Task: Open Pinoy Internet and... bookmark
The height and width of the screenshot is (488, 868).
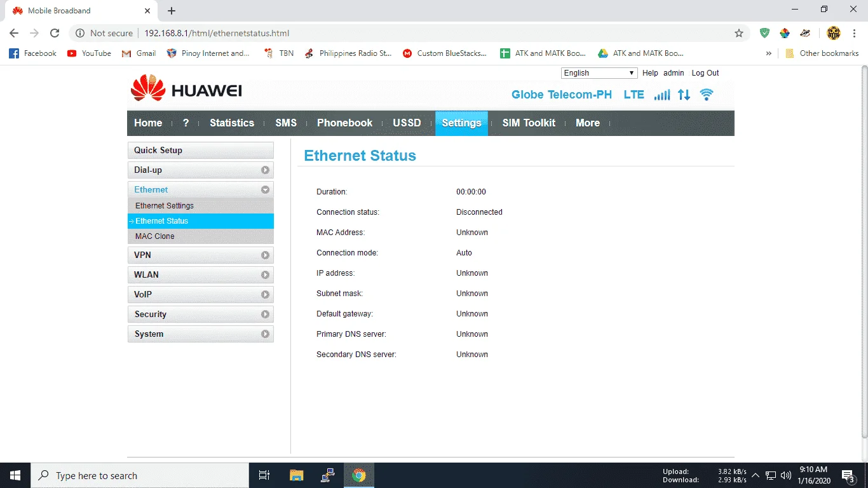Action: (208, 53)
